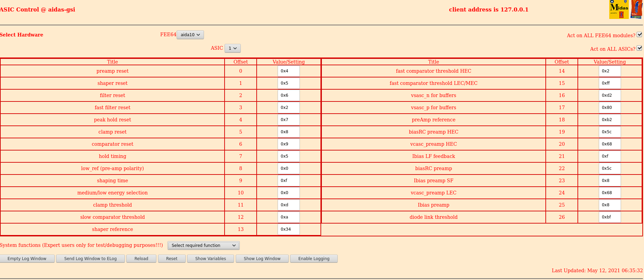Select the biasRC preamp value field at offset 22
The width and height of the screenshot is (644, 280).
610,168
